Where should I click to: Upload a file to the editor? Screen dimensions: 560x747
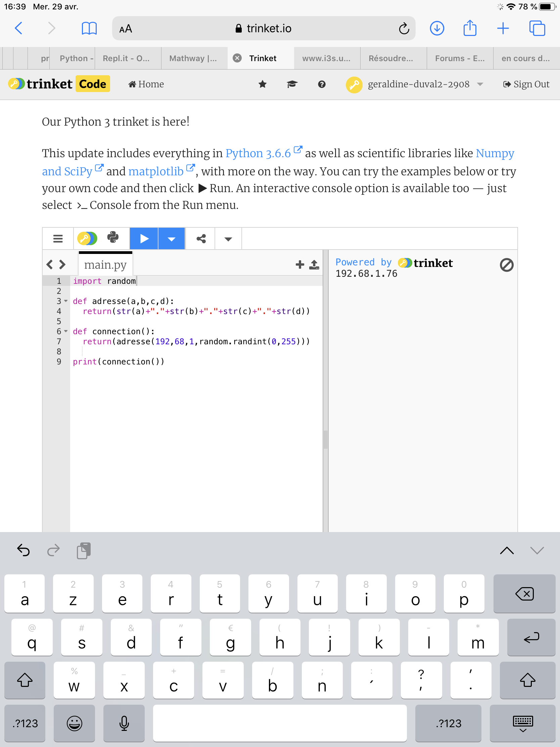click(x=314, y=264)
